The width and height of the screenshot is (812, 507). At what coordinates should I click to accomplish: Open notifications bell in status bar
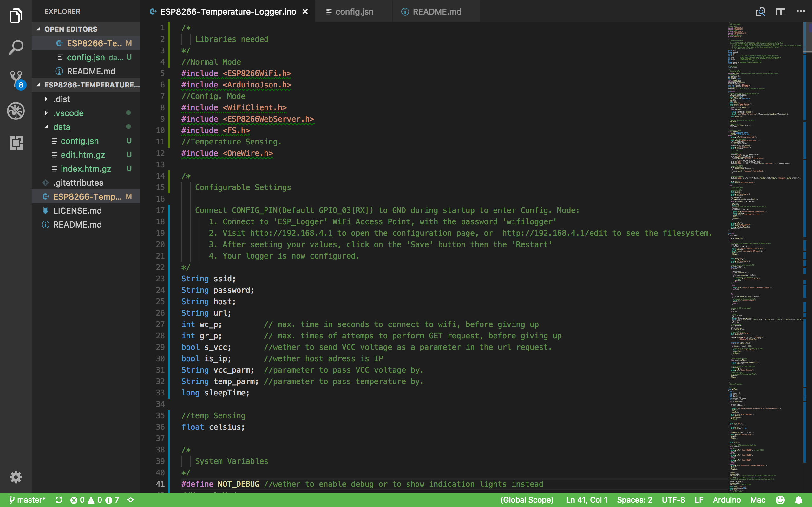coord(799,500)
